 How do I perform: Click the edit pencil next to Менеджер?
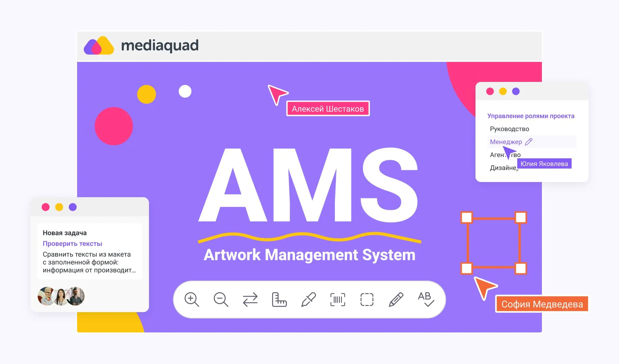[x=529, y=142]
